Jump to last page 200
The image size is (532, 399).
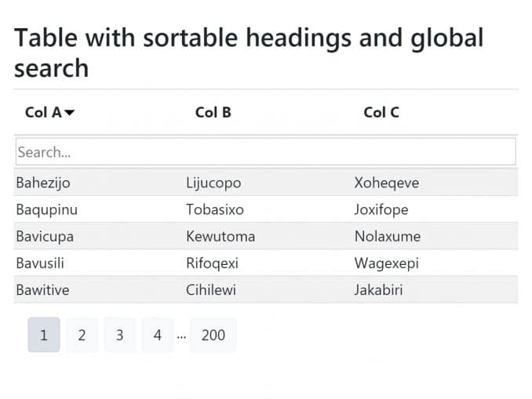213,335
